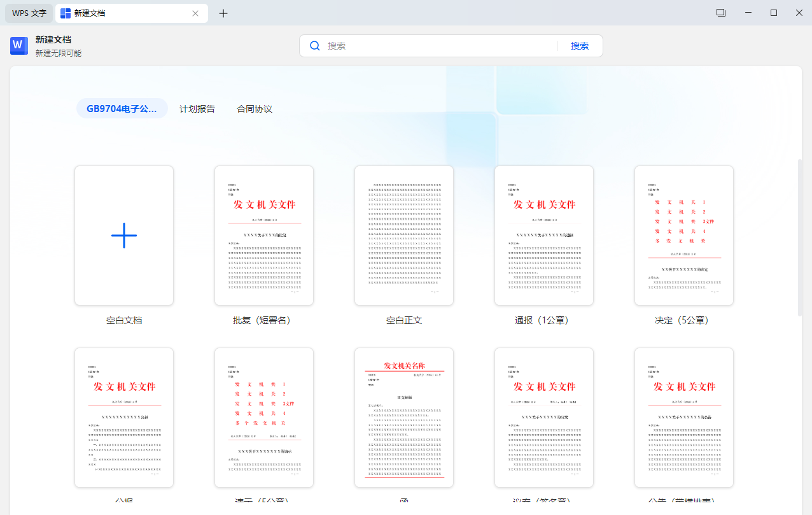The width and height of the screenshot is (812, 515).
Task: Click the 空白正文 label
Action: point(404,320)
